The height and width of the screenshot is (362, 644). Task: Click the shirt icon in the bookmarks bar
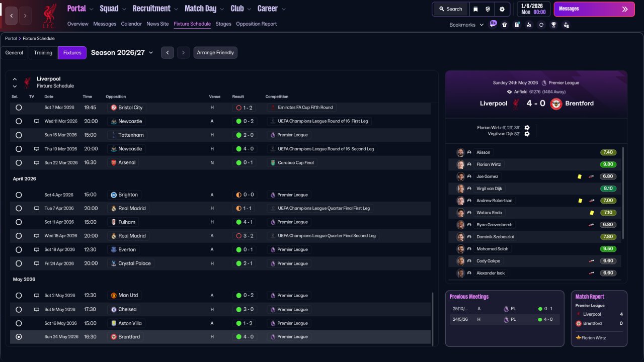tap(505, 25)
